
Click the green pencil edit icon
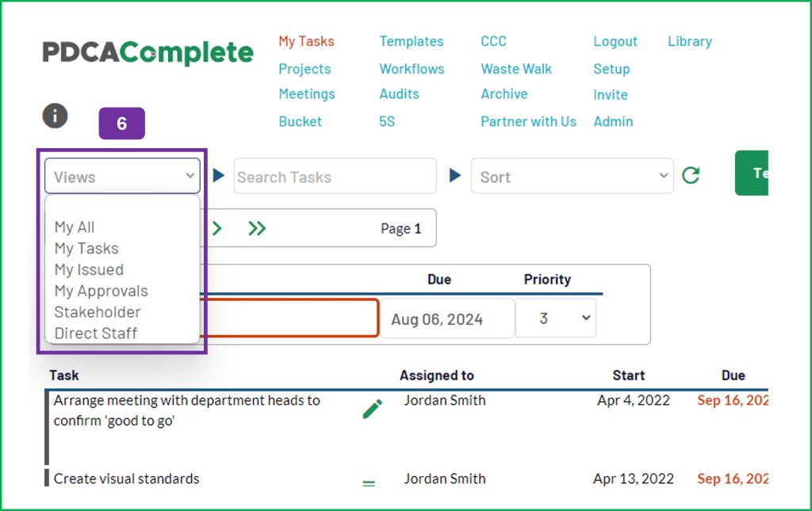tap(372, 409)
